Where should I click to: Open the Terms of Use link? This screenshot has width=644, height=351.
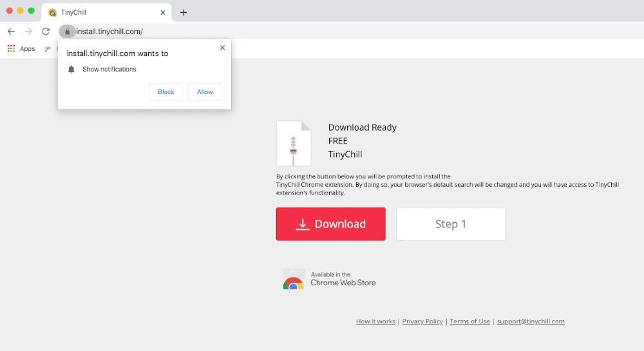coord(469,321)
